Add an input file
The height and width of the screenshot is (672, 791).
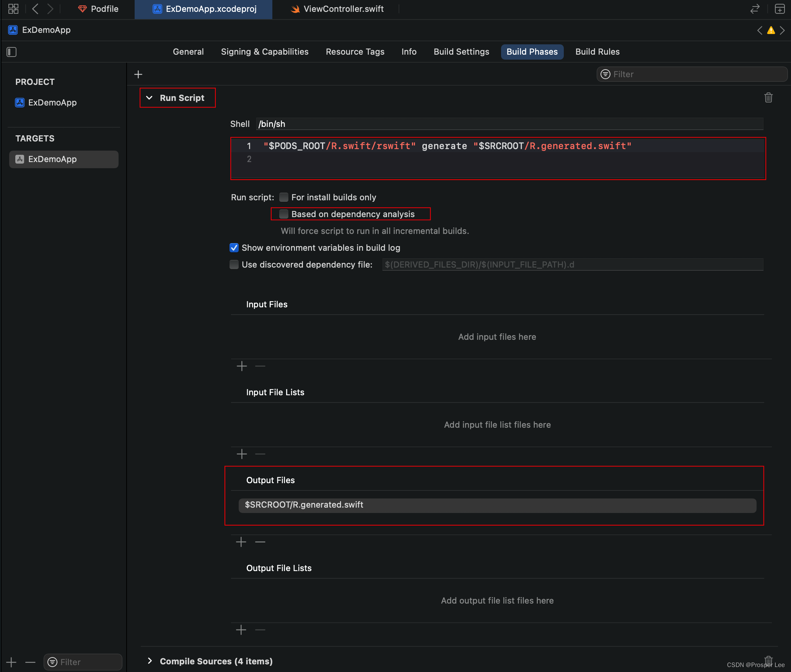242,366
